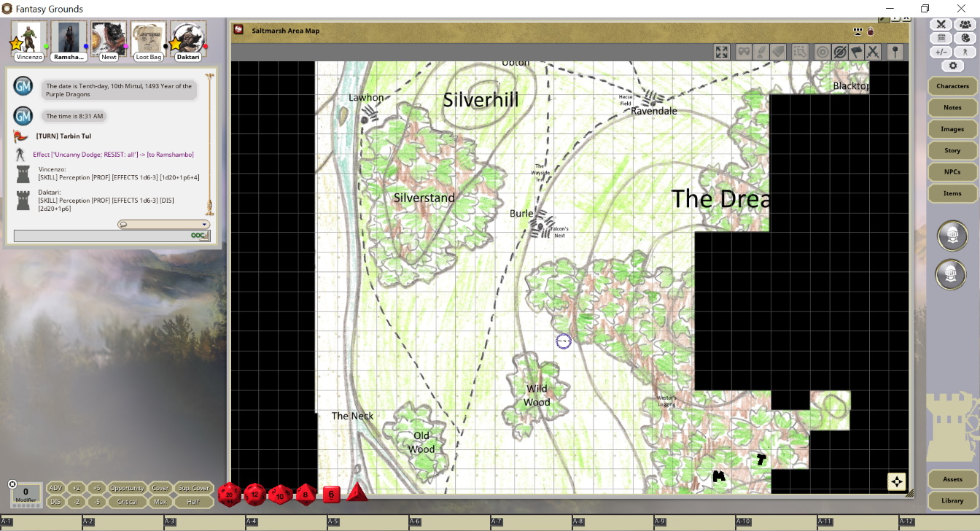The image size is (980, 531).
Task: Open the Combat Tracker crossed-swords icon
Action: 941,25
